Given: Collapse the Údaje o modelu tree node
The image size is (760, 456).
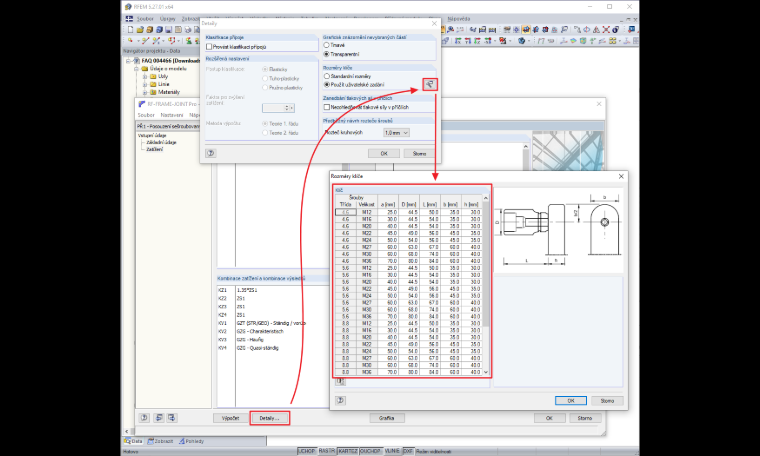Looking at the screenshot, I should pyautogui.click(x=136, y=69).
